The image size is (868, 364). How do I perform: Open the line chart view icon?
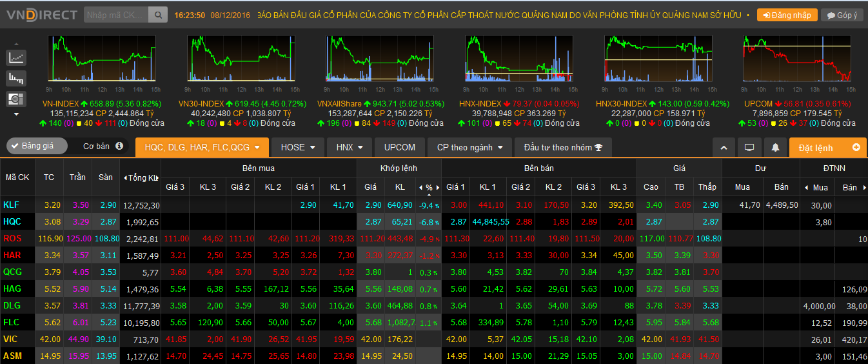16,57
